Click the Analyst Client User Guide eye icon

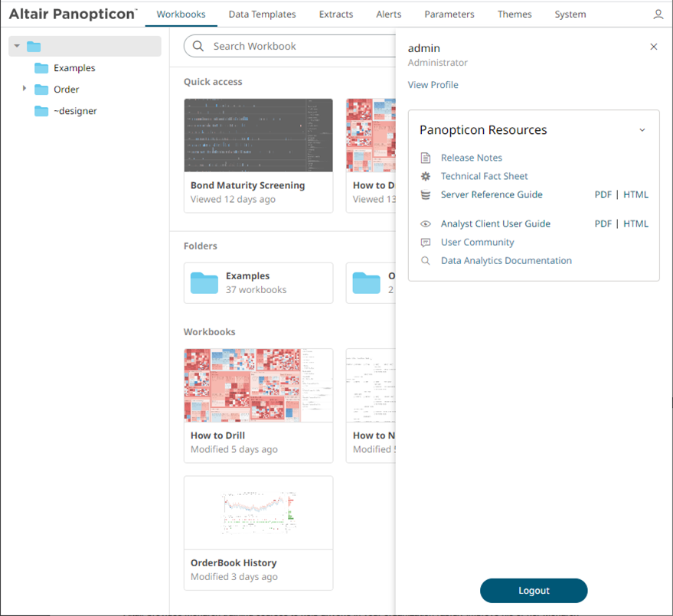click(x=425, y=223)
